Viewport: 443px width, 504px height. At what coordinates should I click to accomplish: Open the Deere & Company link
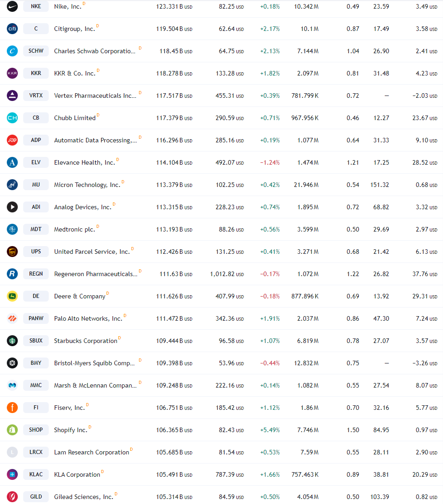[x=80, y=297]
